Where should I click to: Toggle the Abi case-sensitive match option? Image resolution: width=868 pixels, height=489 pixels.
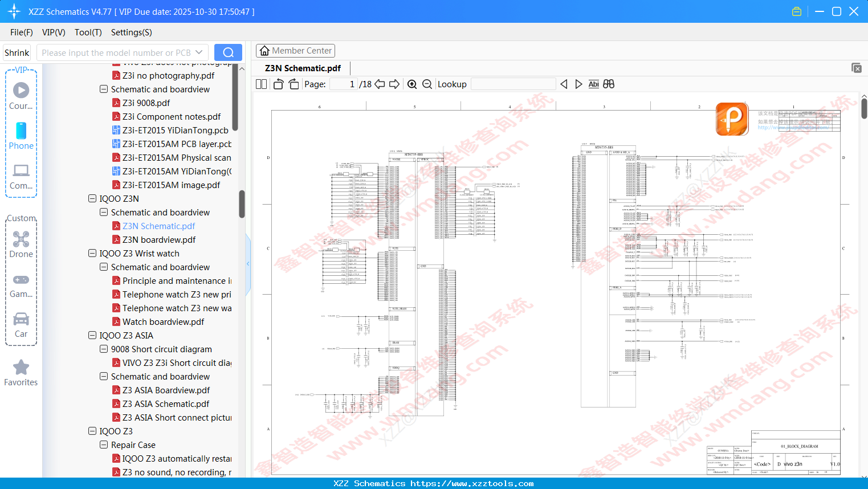[x=593, y=84]
